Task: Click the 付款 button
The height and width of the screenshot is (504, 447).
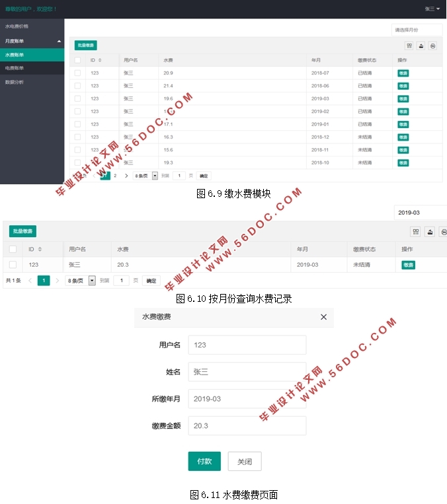Action: [204, 461]
